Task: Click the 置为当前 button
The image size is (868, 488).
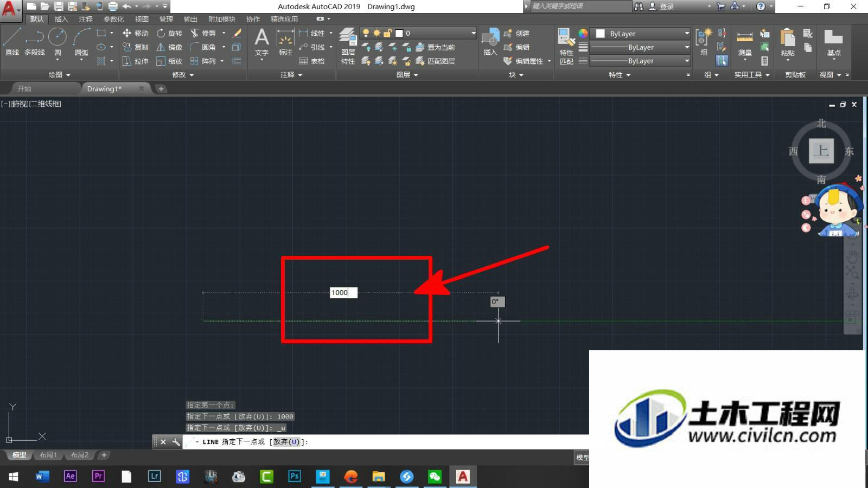Action: click(x=435, y=47)
